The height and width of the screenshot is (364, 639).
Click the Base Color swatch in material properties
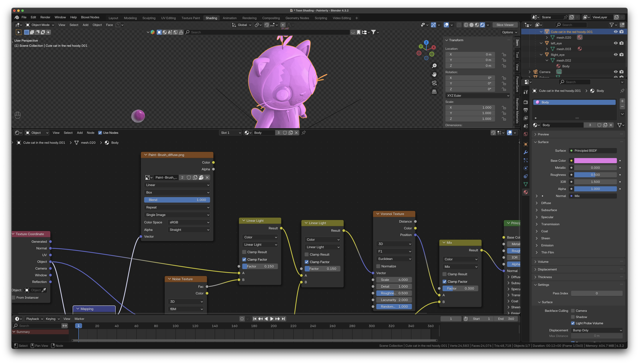coord(595,161)
